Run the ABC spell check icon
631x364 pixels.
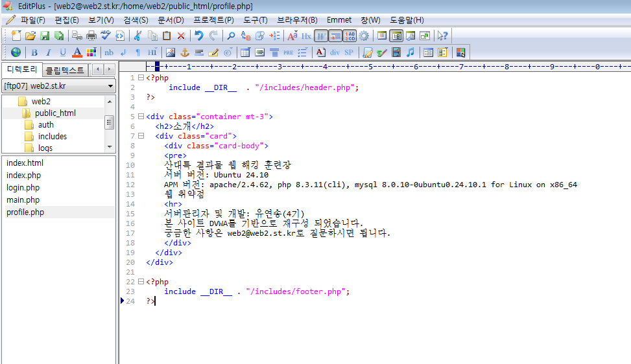pos(106,36)
